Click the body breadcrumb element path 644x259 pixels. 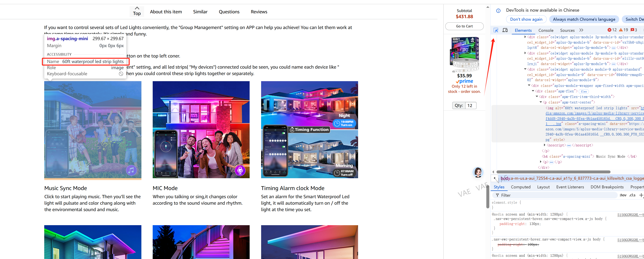572,178
